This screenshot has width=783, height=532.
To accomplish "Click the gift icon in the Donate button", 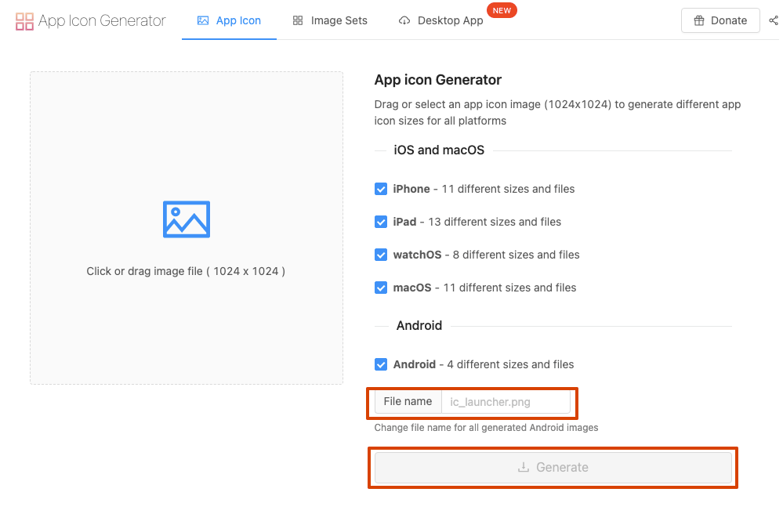I will click(699, 20).
